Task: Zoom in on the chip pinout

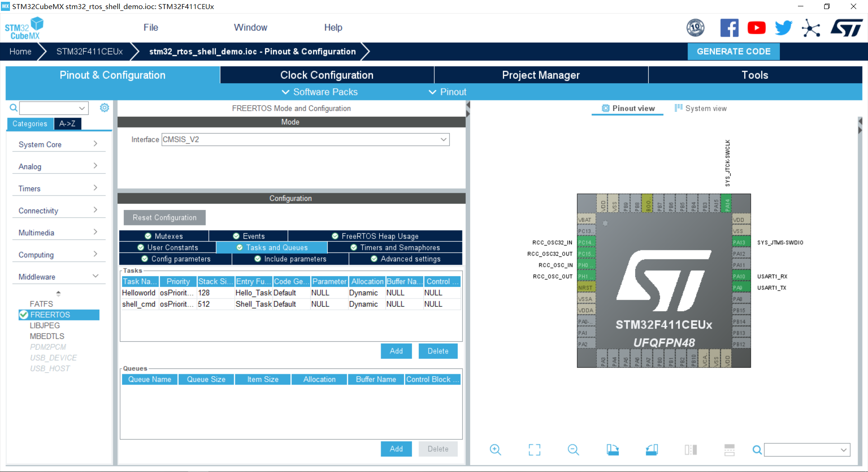Action: pyautogui.click(x=495, y=449)
